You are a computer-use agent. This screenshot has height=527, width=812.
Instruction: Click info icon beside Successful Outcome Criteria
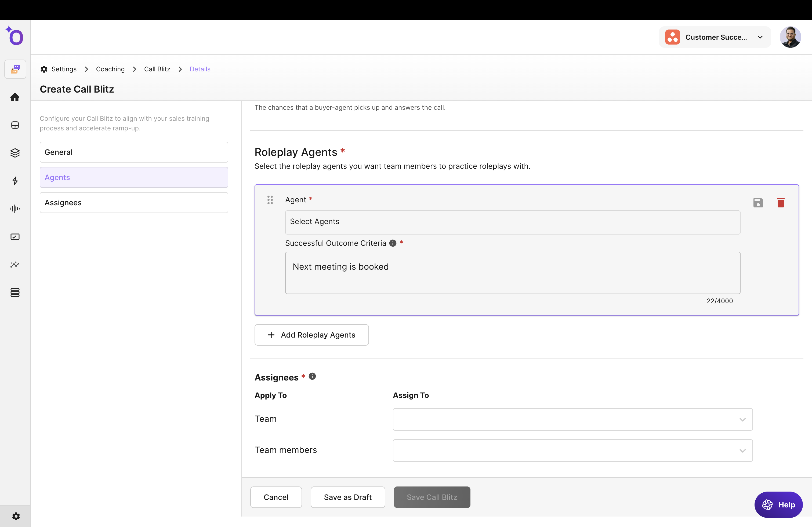(x=393, y=243)
